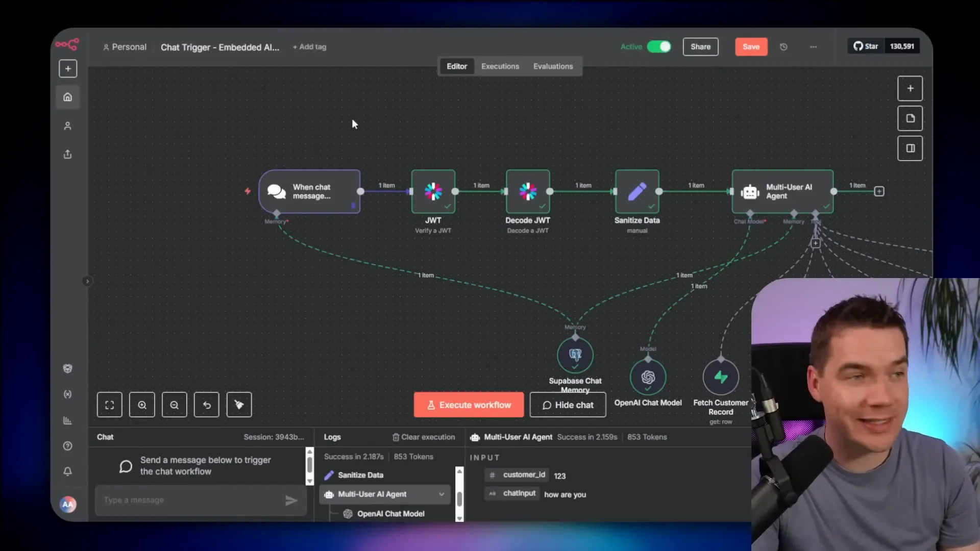The height and width of the screenshot is (551, 980).
Task: Click the plus under the agent's Tool connector
Action: tap(816, 243)
